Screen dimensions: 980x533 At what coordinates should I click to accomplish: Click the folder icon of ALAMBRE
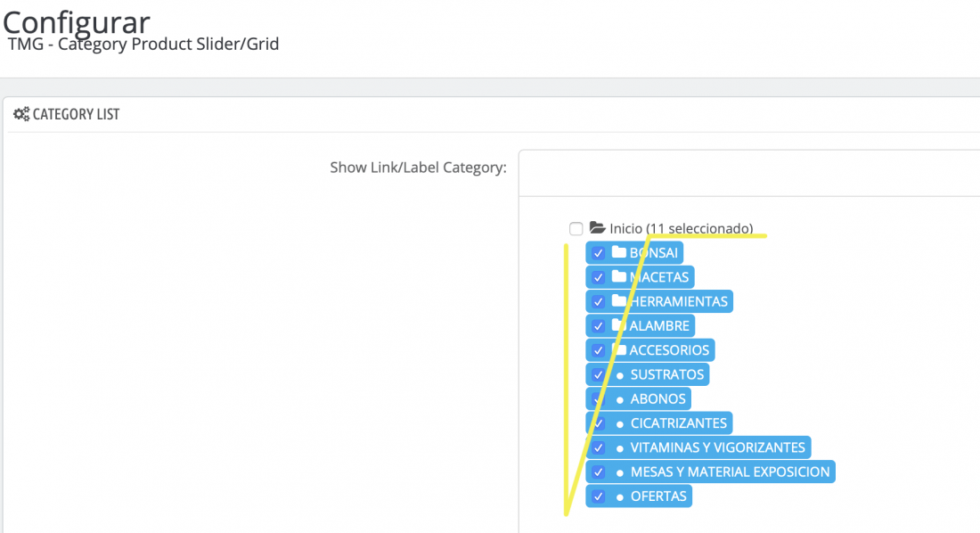[x=619, y=325]
